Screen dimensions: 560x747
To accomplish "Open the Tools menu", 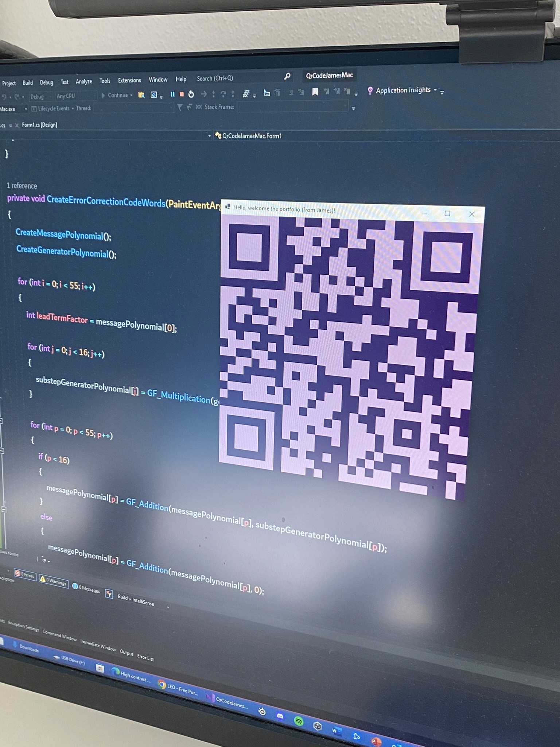I will click(105, 81).
